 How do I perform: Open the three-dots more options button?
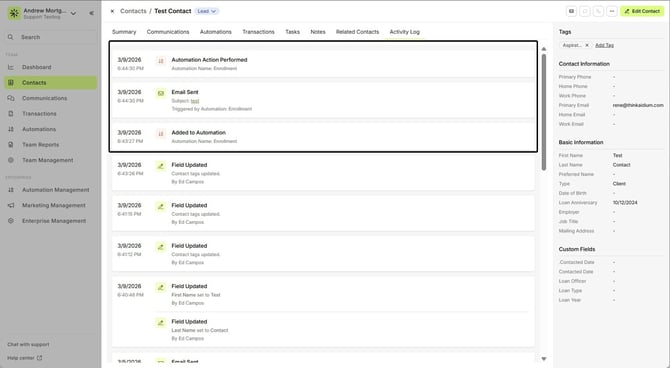612,11
